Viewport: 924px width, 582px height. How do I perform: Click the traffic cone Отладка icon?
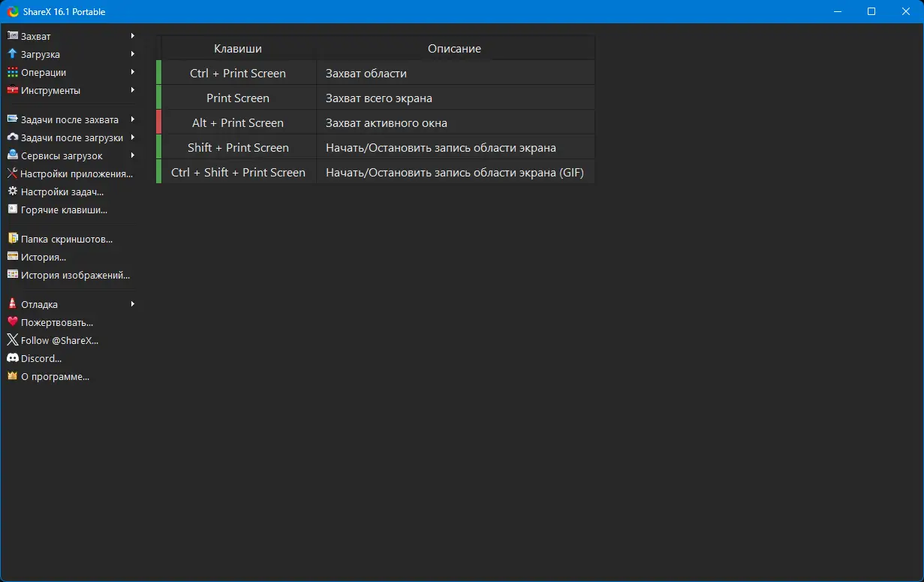coord(12,304)
